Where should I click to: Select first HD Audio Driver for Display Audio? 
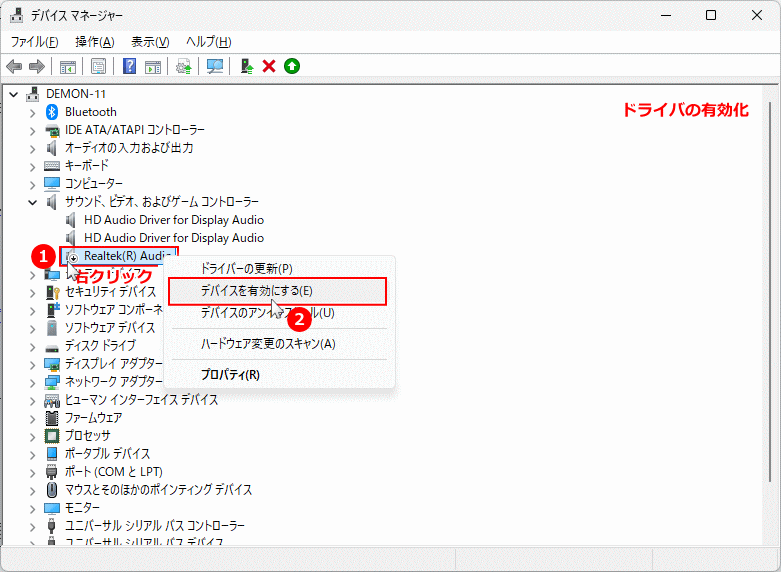point(174,220)
